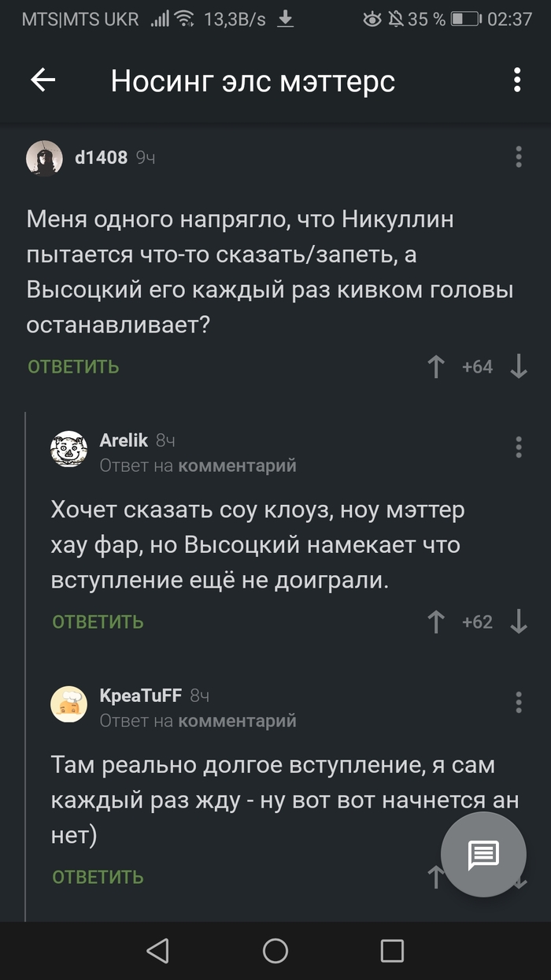Open options menu on Arelik's reply

pyautogui.click(x=518, y=447)
